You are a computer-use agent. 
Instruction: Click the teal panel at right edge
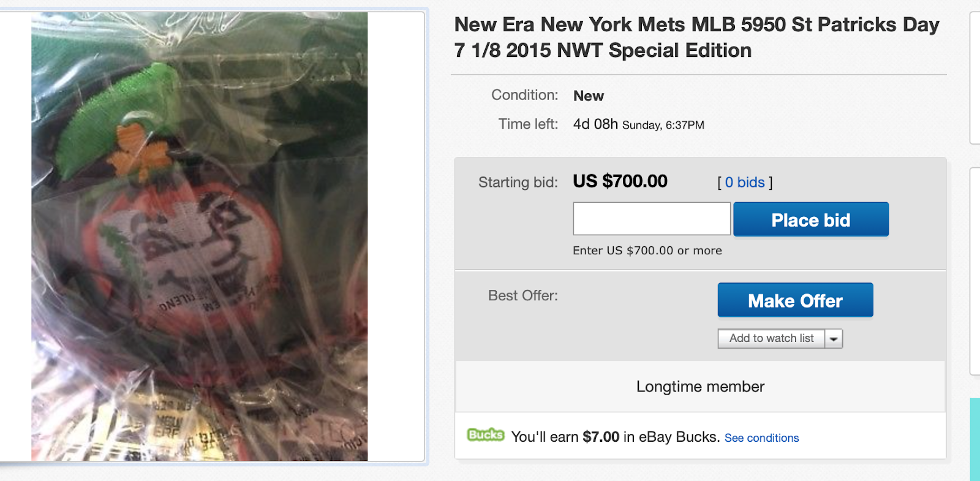pyautogui.click(x=974, y=438)
